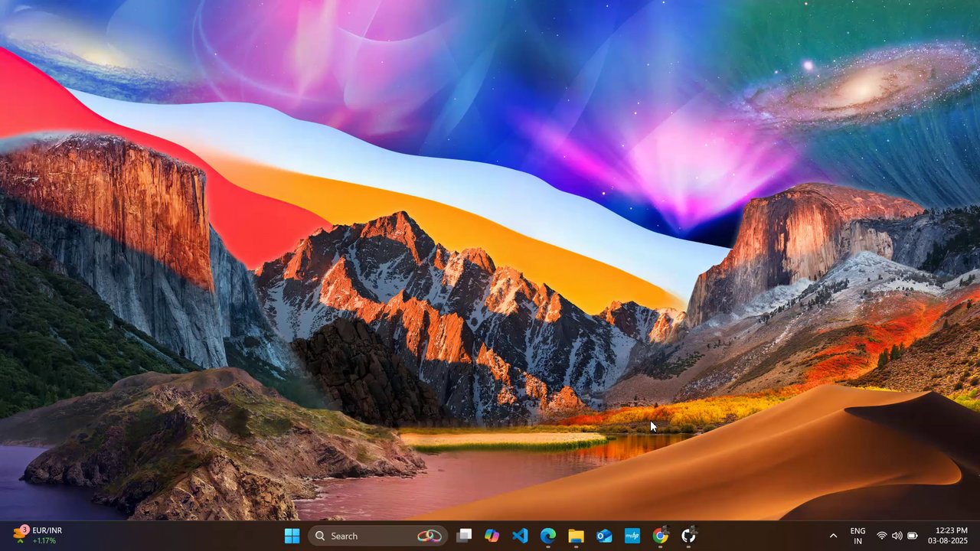Open the myHP app
980x551 pixels.
[632, 536]
